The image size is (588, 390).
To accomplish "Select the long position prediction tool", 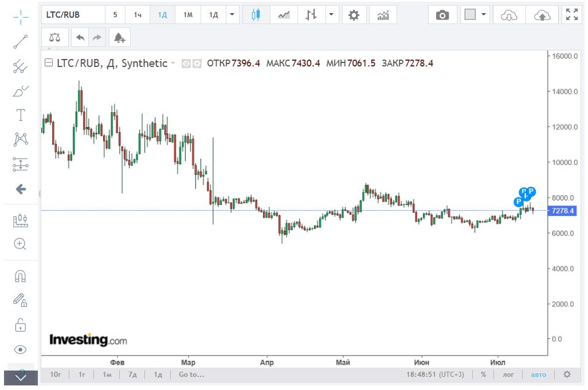I will coord(21,164).
